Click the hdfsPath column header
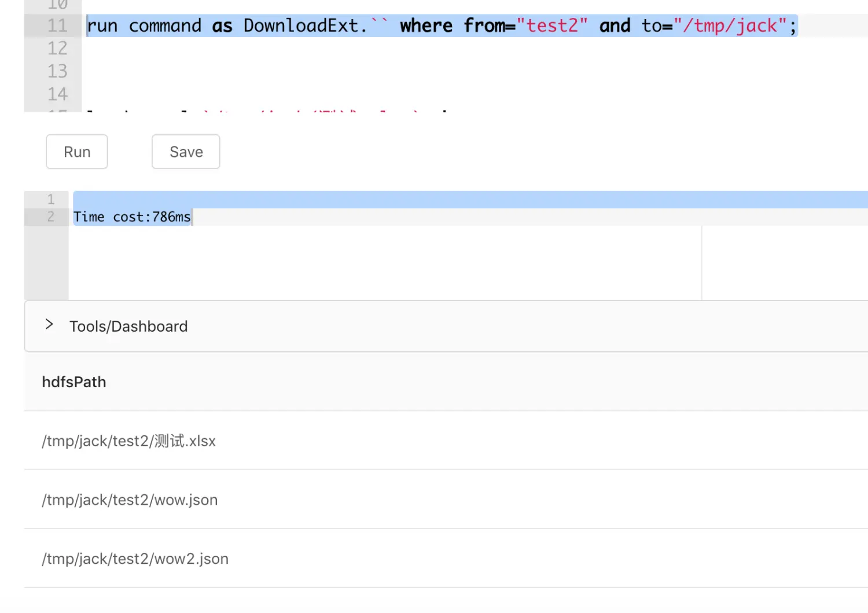 click(74, 382)
